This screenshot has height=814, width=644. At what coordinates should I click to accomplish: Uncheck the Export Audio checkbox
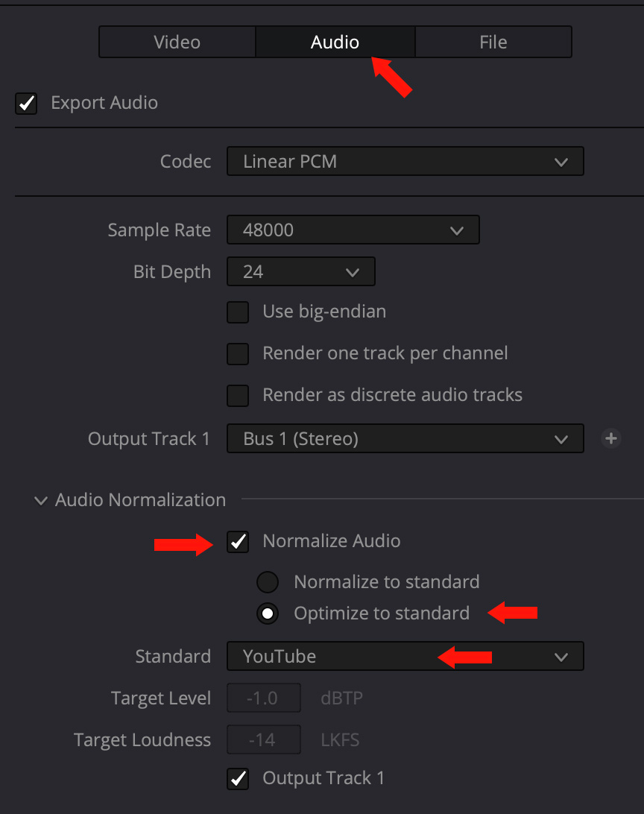click(27, 103)
